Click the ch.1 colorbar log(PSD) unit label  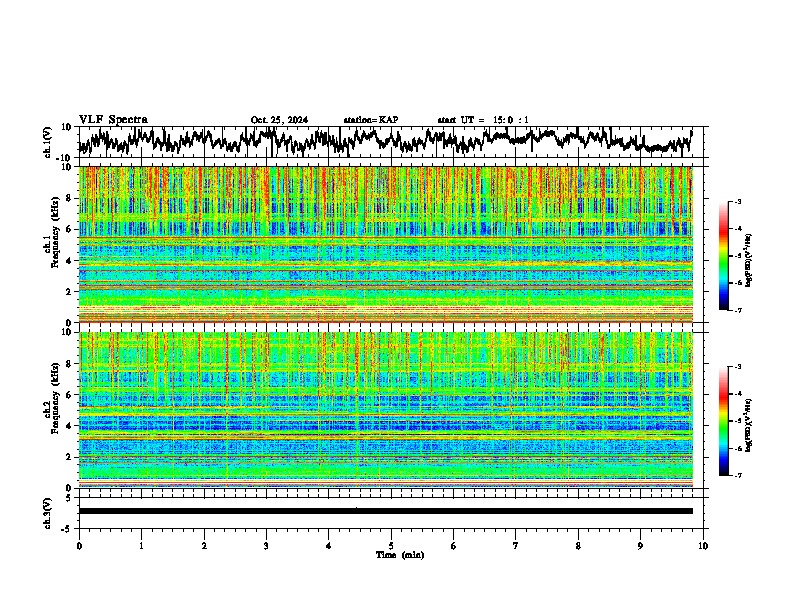pos(749,261)
